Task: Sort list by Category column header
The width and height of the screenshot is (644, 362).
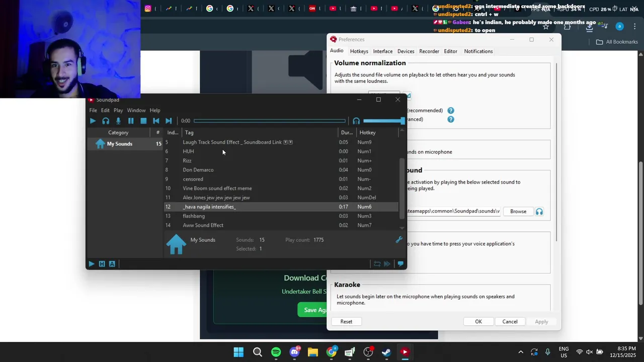Action: [x=118, y=133]
